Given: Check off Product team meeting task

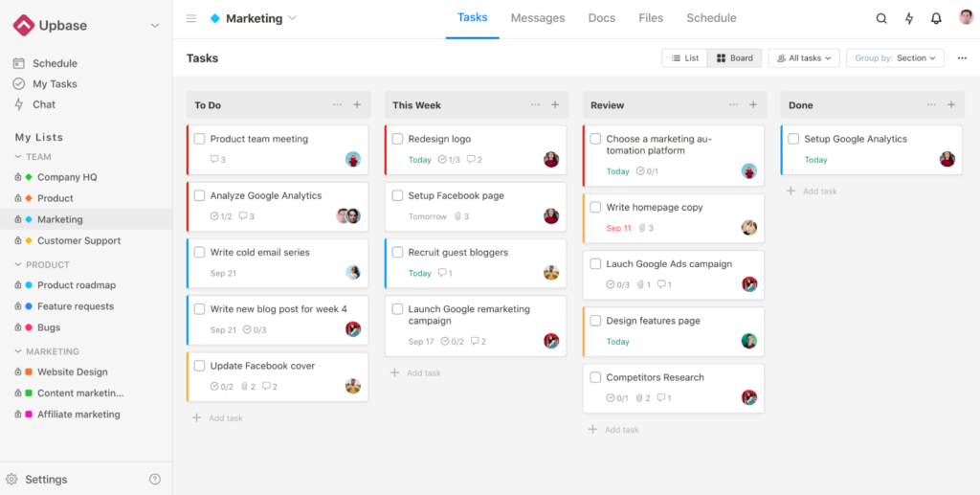Looking at the screenshot, I should click(x=199, y=139).
